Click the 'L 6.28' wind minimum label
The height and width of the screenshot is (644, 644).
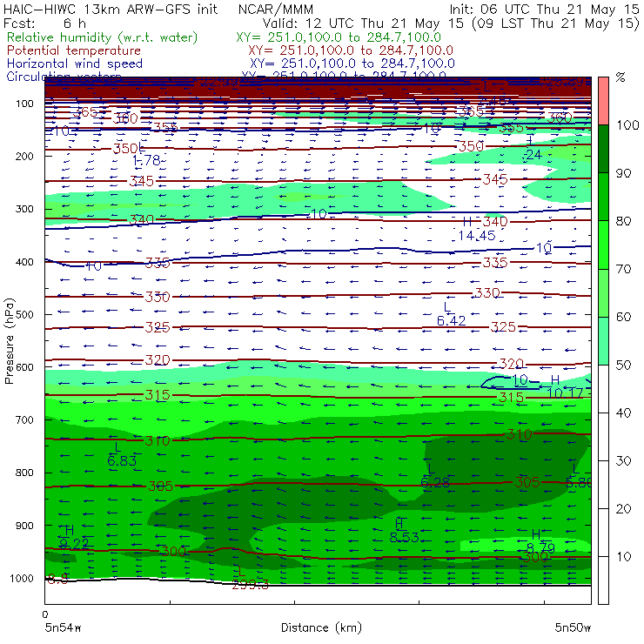click(x=435, y=476)
